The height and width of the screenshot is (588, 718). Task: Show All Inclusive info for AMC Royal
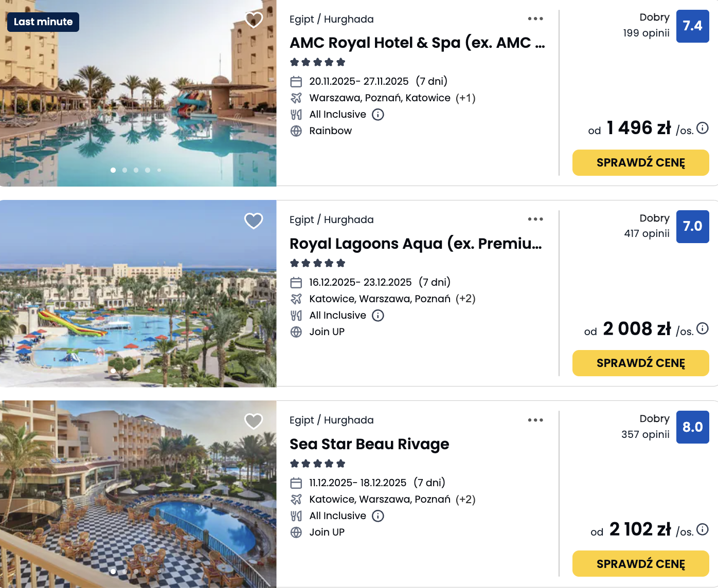click(378, 115)
